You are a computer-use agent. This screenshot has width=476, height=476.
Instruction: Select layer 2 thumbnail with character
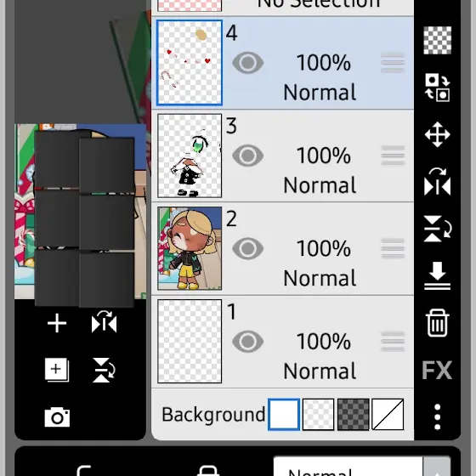click(x=190, y=248)
